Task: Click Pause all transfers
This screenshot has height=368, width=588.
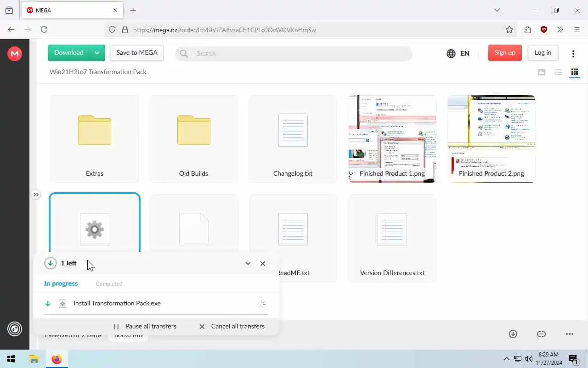Action: (145, 326)
